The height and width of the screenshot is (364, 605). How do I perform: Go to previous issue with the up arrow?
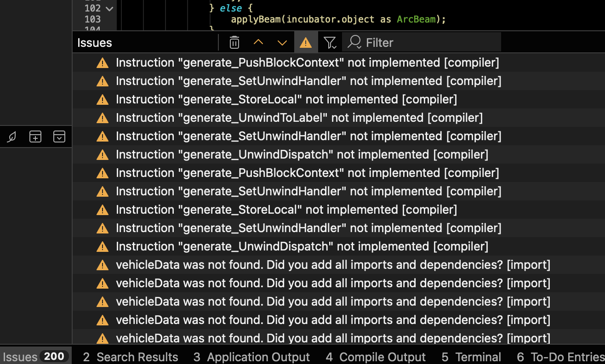[x=258, y=43]
